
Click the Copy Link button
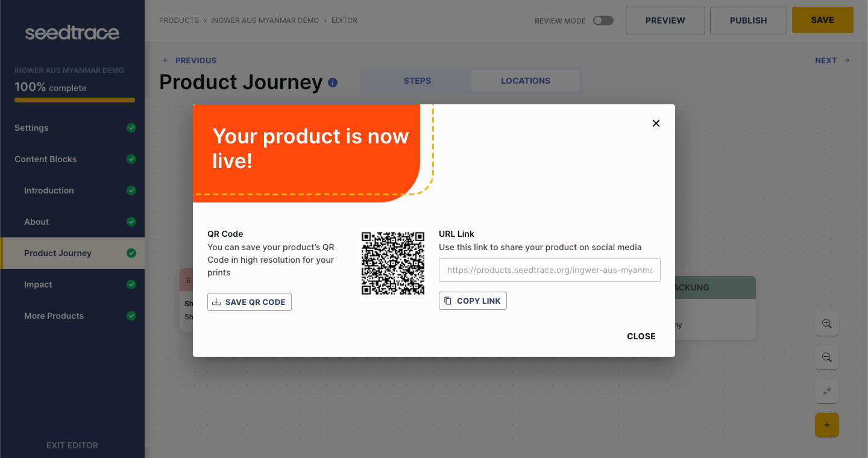coord(473,301)
